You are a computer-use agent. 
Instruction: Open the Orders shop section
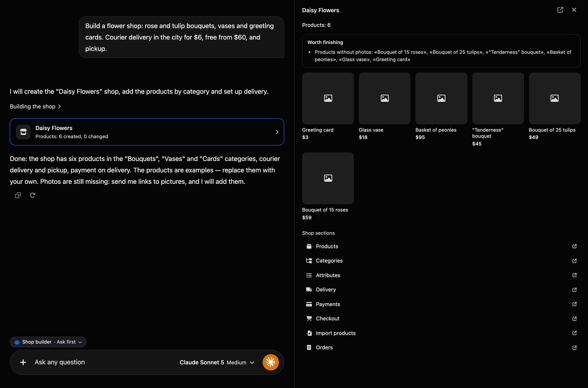click(x=441, y=347)
